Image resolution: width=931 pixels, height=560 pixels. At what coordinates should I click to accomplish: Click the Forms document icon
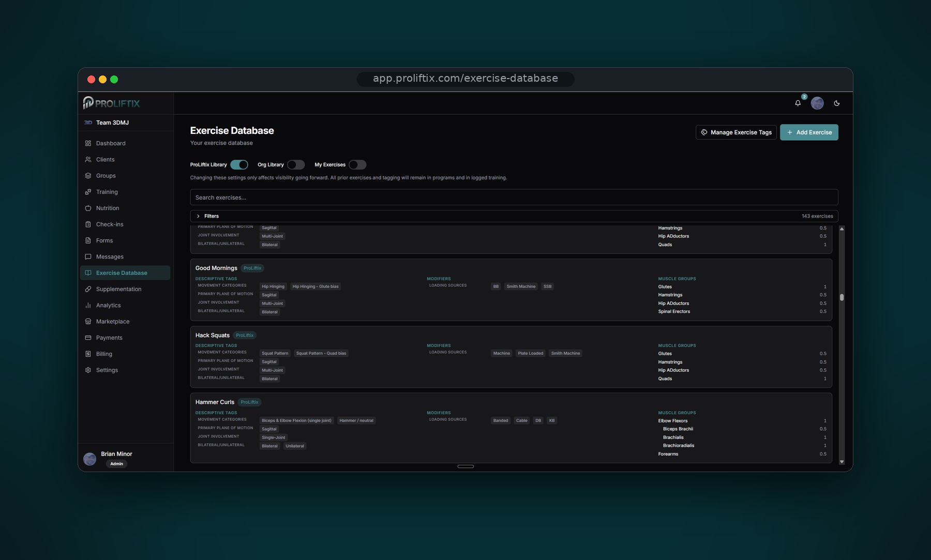coord(88,240)
